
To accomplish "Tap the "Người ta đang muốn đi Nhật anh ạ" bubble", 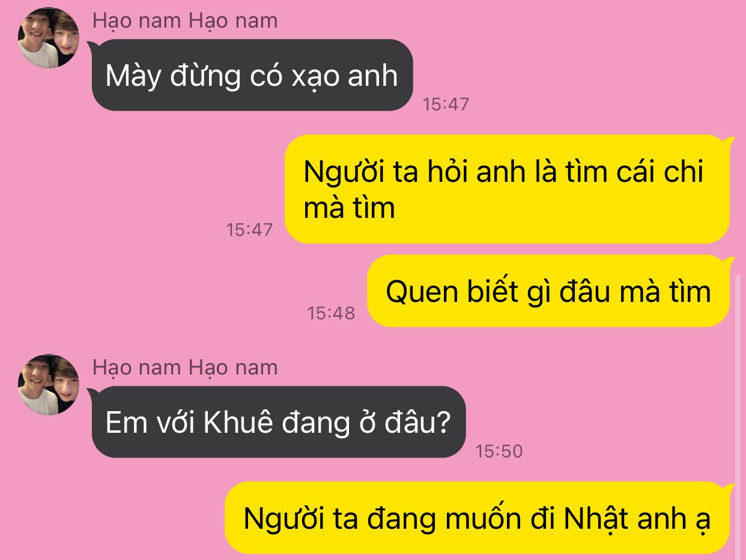I will pyautogui.click(x=478, y=518).
